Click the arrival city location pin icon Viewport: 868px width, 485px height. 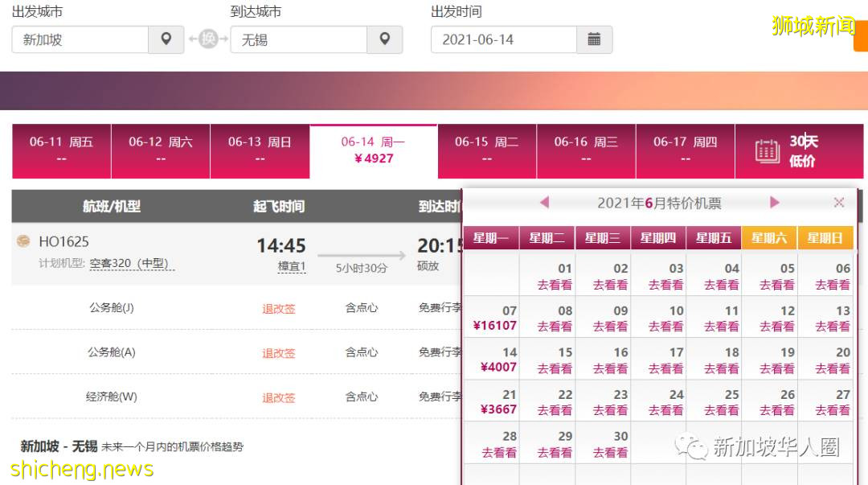point(385,39)
